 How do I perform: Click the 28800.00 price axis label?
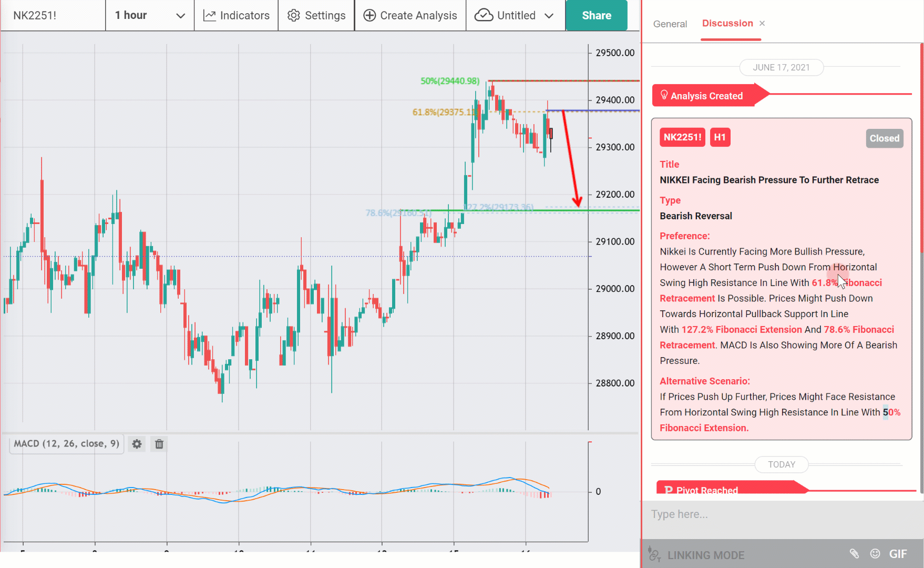pyautogui.click(x=615, y=383)
